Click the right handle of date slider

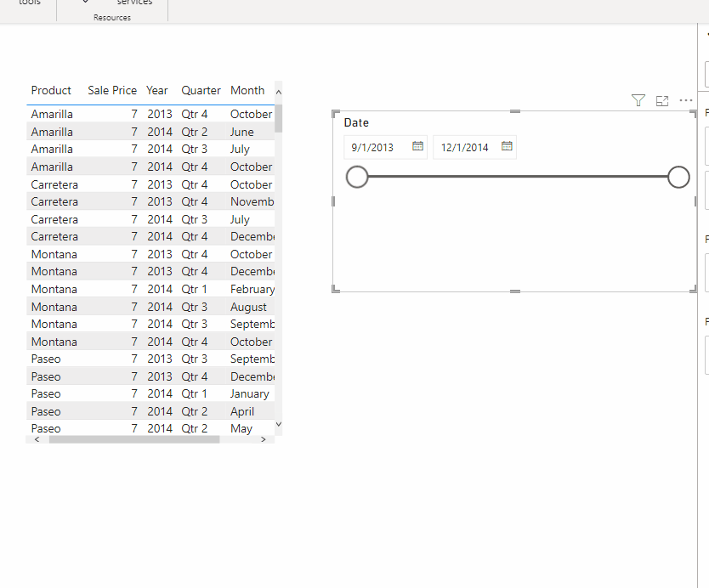pos(678,177)
